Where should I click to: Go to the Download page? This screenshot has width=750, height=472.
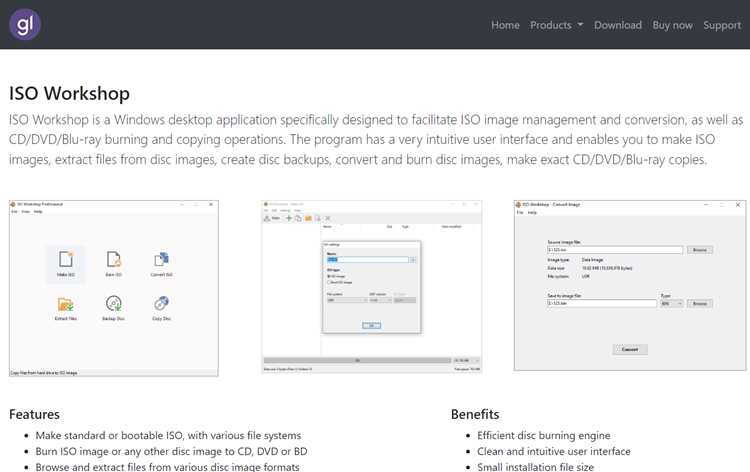click(618, 25)
